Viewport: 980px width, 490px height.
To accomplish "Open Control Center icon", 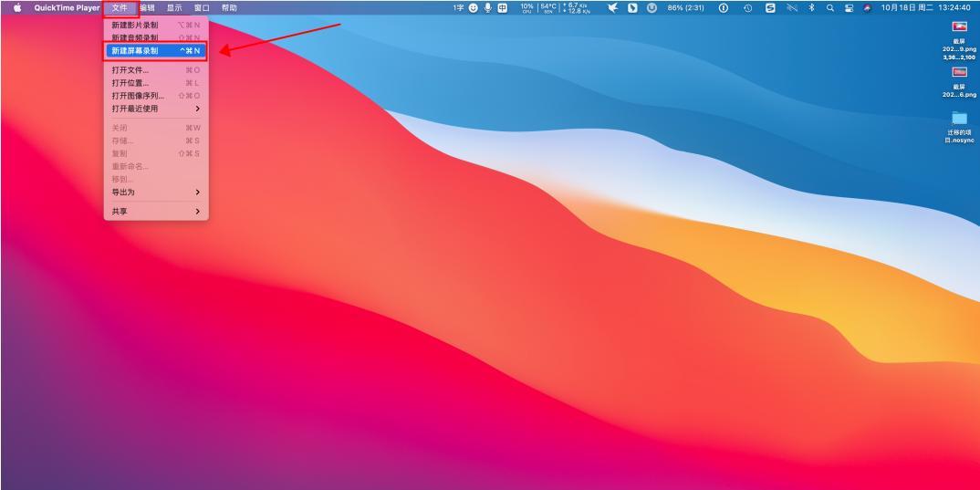I will tap(849, 8).
